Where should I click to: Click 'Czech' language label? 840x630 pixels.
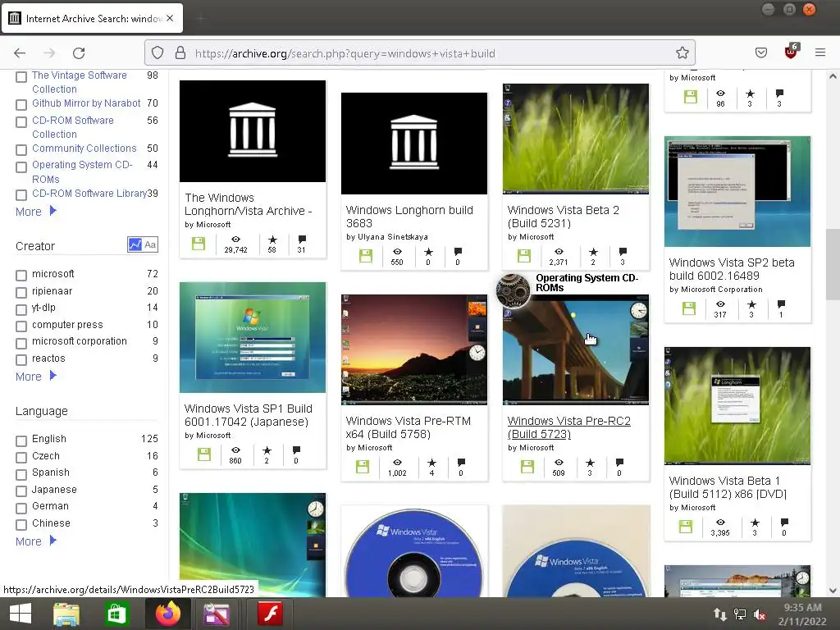(46, 456)
